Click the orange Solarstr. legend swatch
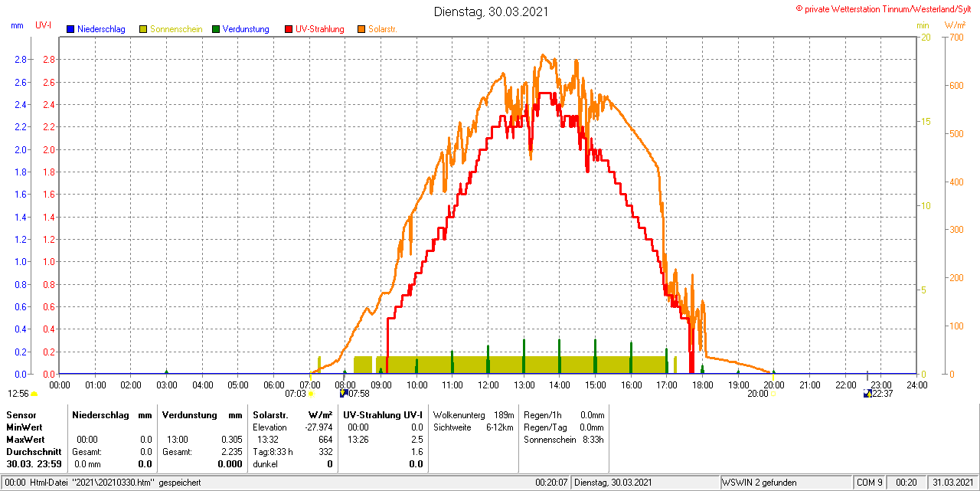 [361, 29]
